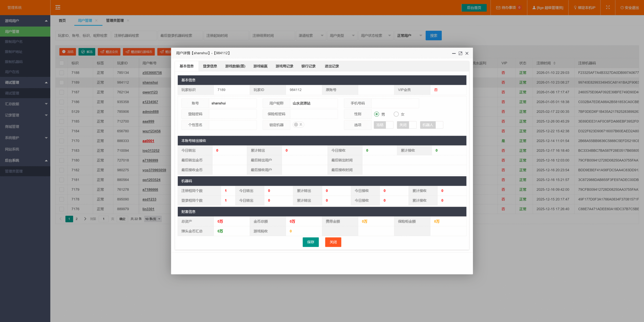
Task: Open pending items envelope icon
Action: coord(498,8)
